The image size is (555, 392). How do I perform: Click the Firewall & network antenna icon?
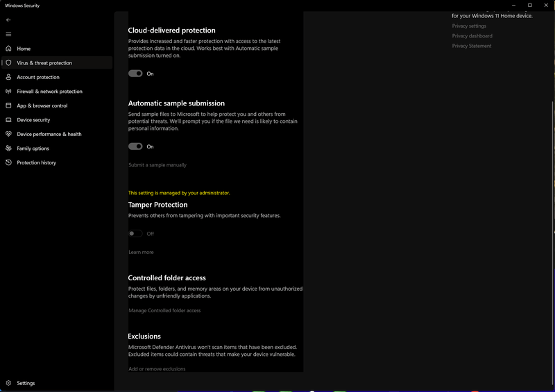point(8,92)
